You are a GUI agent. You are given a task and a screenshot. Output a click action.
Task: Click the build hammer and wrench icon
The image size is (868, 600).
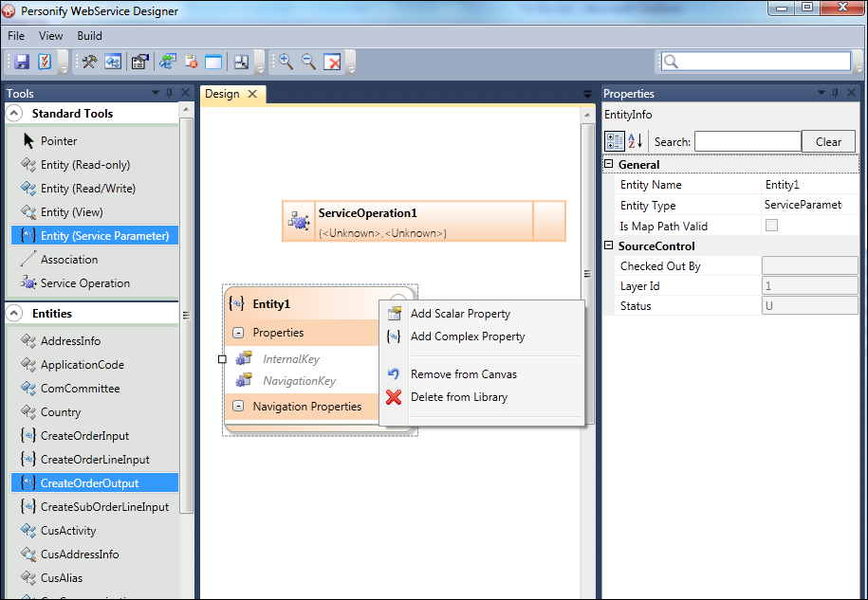[x=89, y=62]
